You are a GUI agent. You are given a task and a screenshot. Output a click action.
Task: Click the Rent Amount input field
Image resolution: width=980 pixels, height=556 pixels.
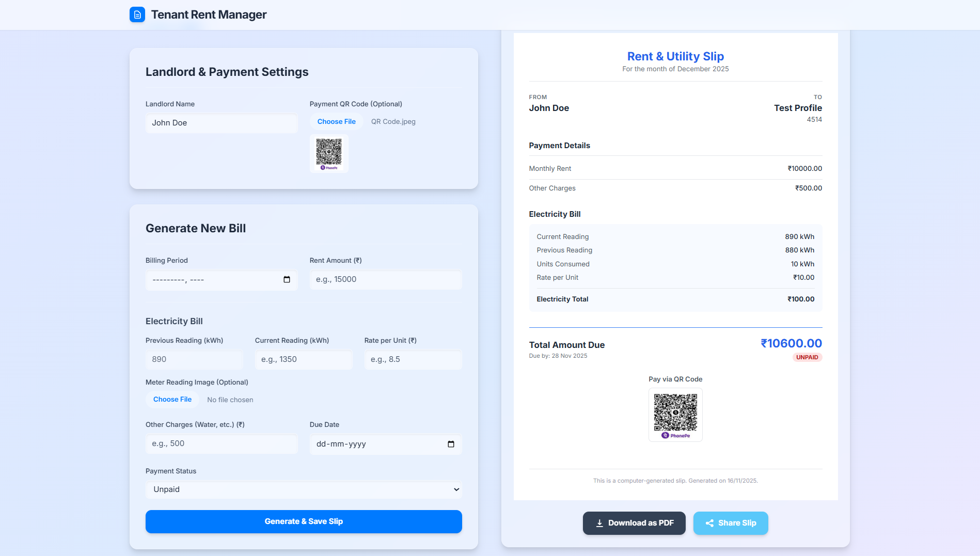[x=385, y=279]
